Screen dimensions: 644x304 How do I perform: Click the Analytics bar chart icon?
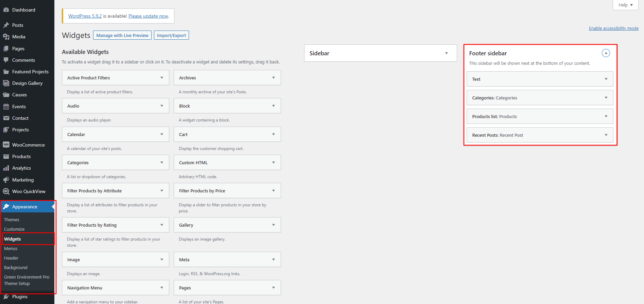pyautogui.click(x=6, y=168)
